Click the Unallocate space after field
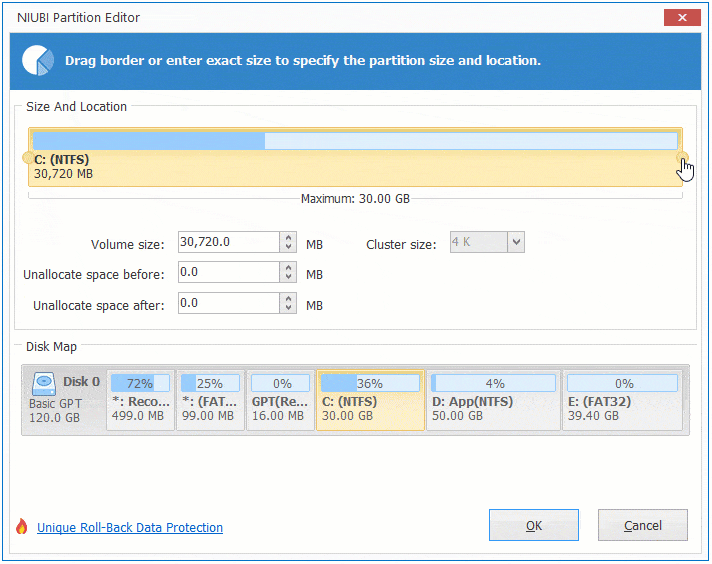This screenshot has height=564, width=712. (228, 303)
